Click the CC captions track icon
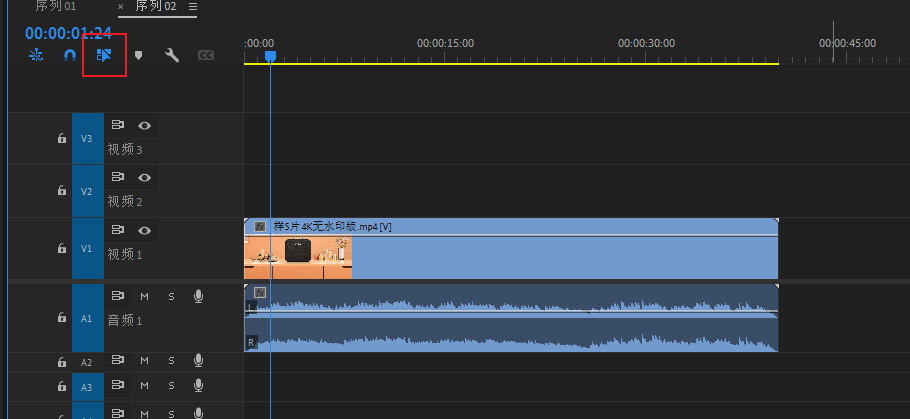 206,56
